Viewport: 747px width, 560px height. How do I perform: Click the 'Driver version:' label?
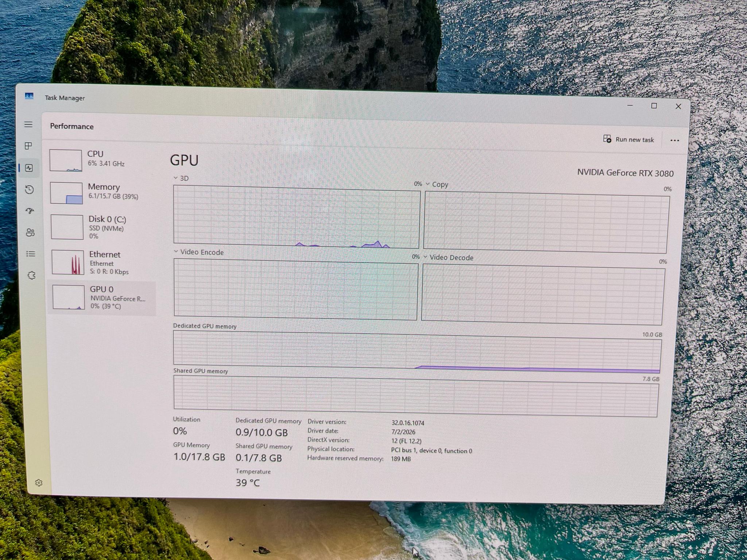(327, 421)
